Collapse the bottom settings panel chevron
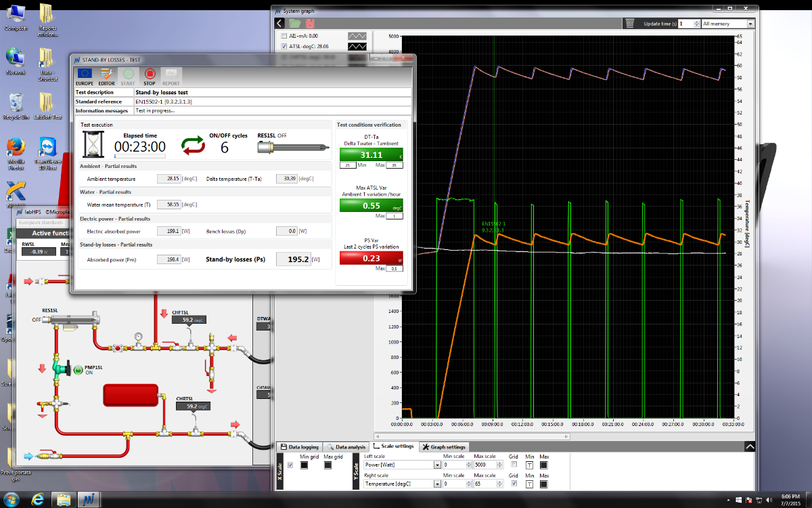The height and width of the screenshot is (508, 812). [749, 446]
